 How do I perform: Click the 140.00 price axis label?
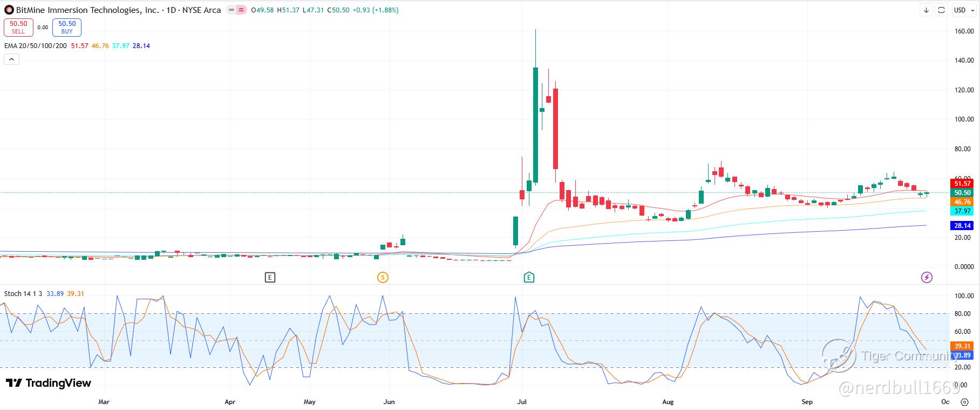pos(964,61)
